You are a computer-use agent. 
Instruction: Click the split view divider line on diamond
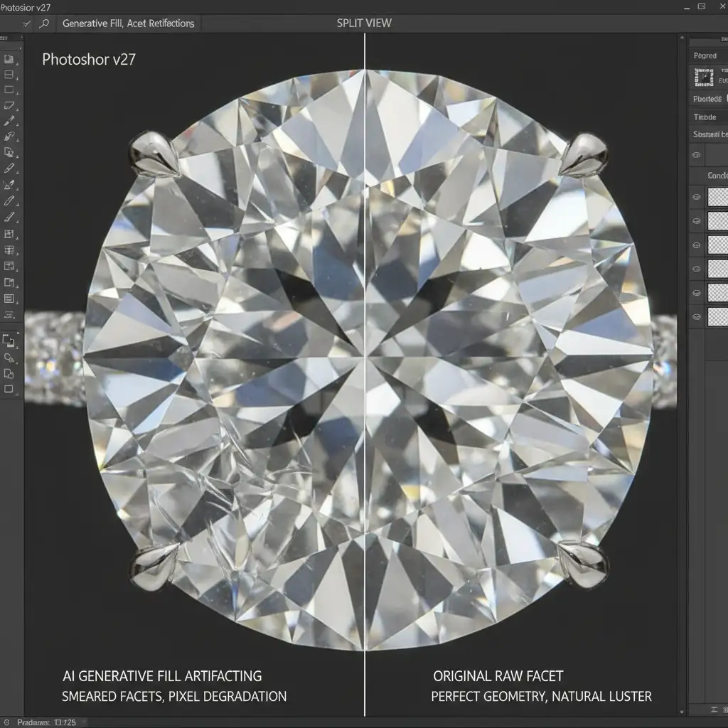point(365,355)
